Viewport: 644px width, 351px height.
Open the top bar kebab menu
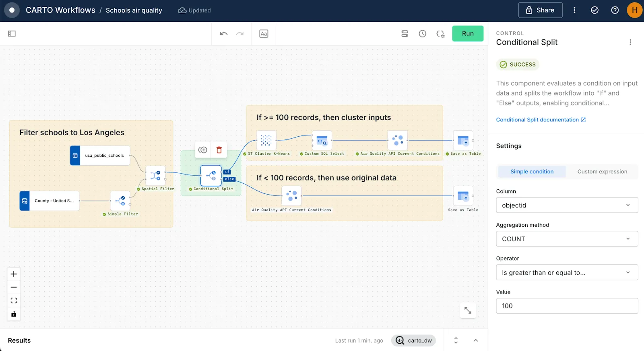[574, 10]
